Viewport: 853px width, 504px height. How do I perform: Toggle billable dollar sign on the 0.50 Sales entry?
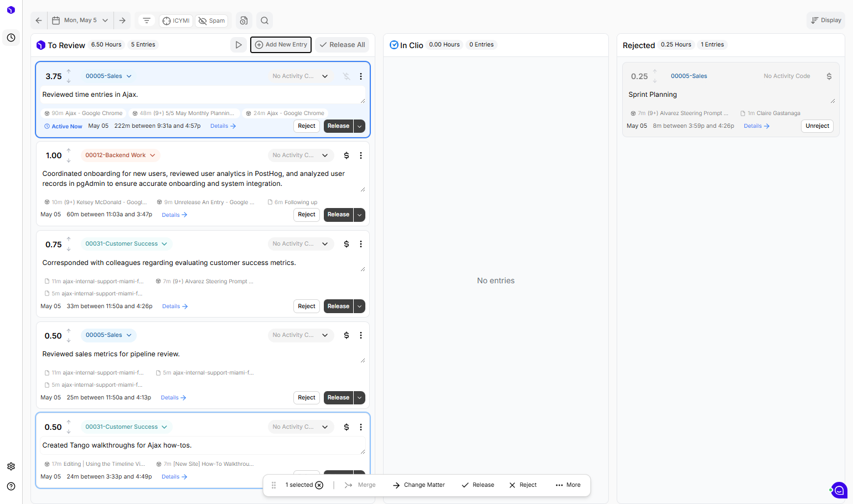pyautogui.click(x=347, y=335)
